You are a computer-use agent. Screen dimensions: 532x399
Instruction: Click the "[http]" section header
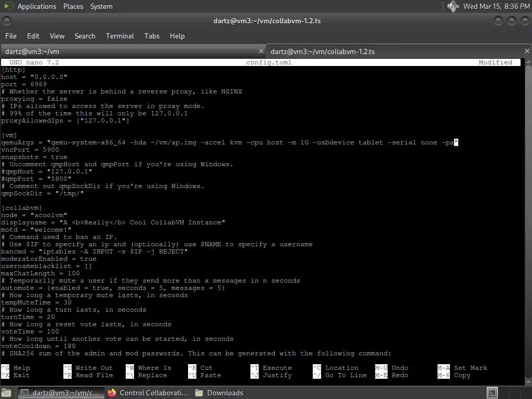point(13,70)
